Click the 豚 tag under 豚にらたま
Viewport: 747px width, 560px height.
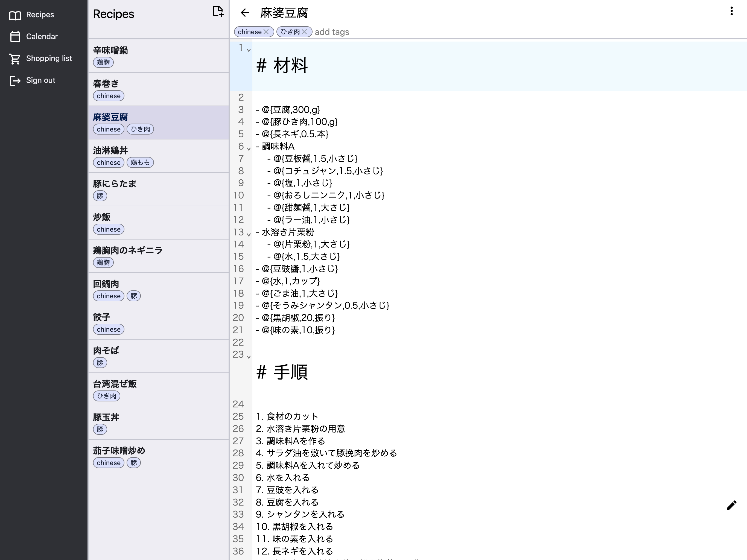click(x=100, y=196)
